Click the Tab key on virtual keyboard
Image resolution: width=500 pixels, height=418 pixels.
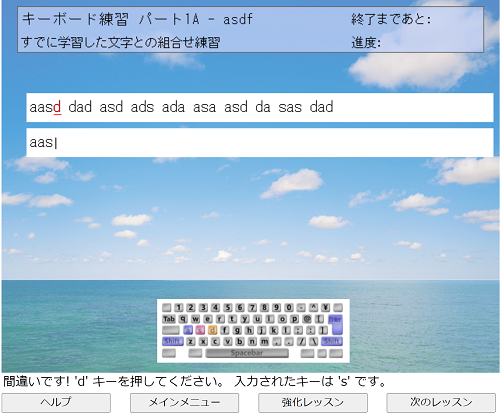(169, 319)
